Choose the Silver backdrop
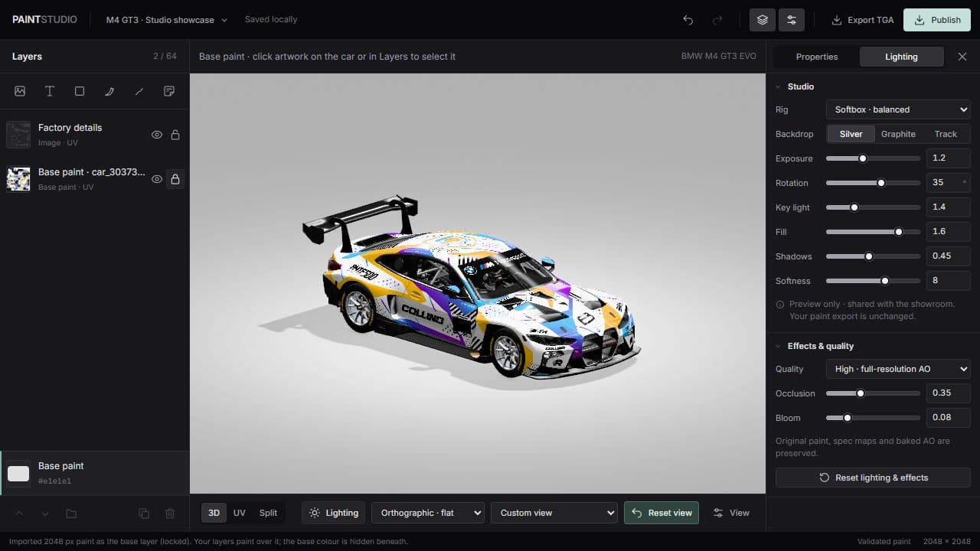The width and height of the screenshot is (980, 551). pyautogui.click(x=851, y=134)
